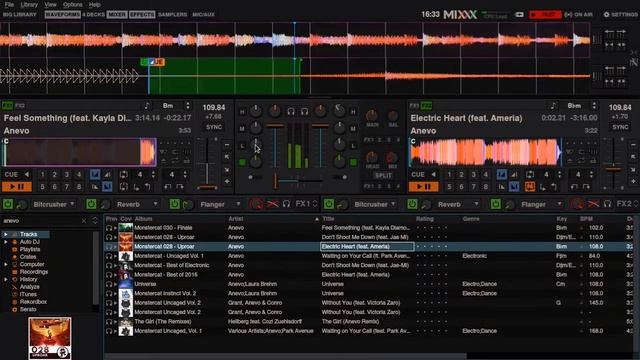Toggle play/pause on the Electric Heart deck
Viewport: 640px width, 360px height.
(x=424, y=187)
